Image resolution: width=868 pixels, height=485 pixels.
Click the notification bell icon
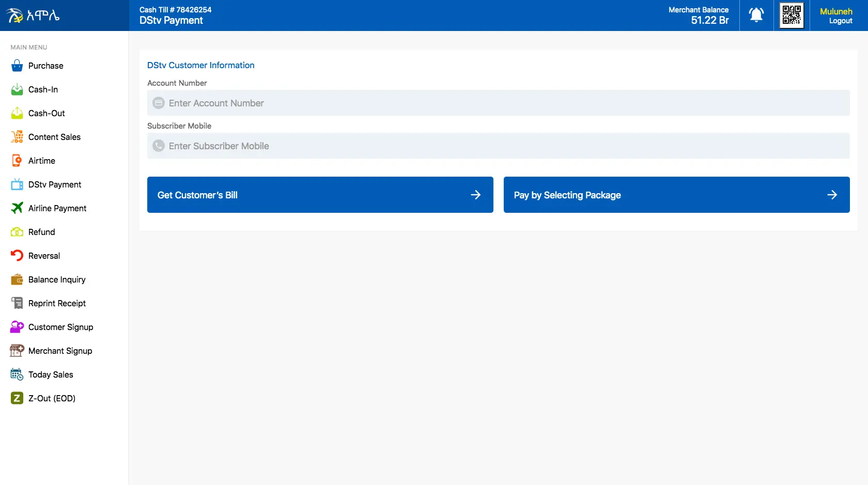(756, 15)
